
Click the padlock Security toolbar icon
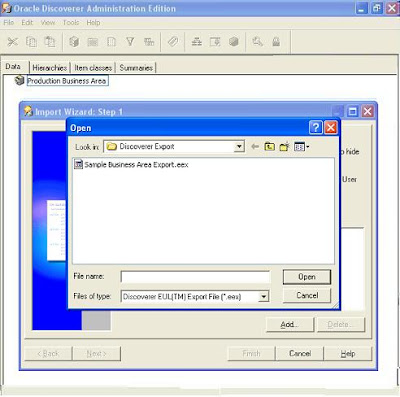pos(276,42)
